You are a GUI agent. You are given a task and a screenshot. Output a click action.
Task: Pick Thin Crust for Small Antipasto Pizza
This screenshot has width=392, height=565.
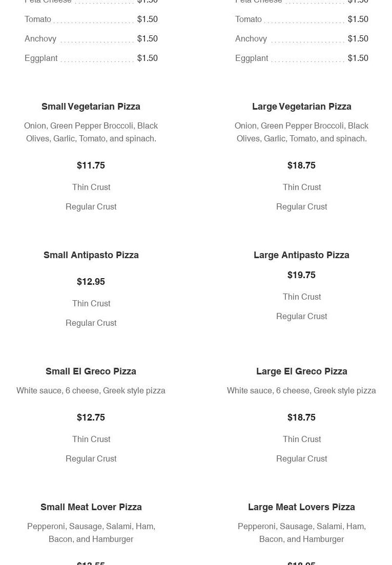coord(91,304)
